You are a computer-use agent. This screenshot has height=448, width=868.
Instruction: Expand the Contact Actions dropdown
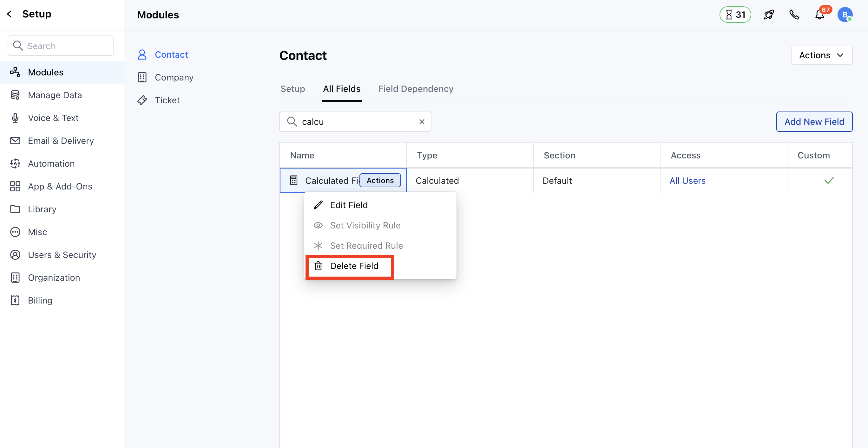pyautogui.click(x=821, y=55)
